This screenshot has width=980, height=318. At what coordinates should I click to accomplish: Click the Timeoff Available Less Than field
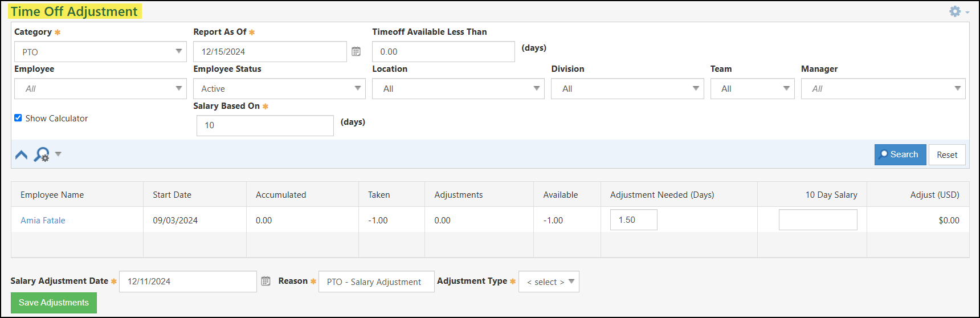(x=443, y=51)
